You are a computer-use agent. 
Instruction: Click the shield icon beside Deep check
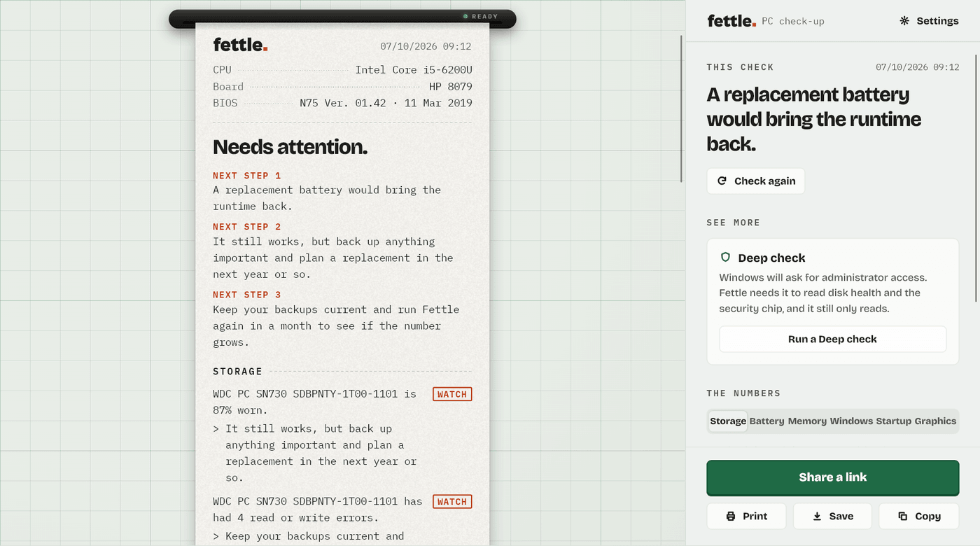pos(726,258)
